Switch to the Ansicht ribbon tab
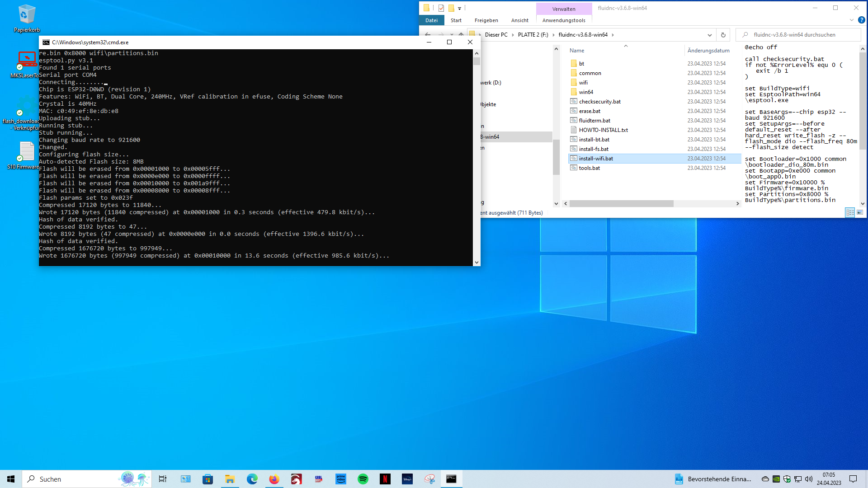The width and height of the screenshot is (868, 488). pos(519,20)
